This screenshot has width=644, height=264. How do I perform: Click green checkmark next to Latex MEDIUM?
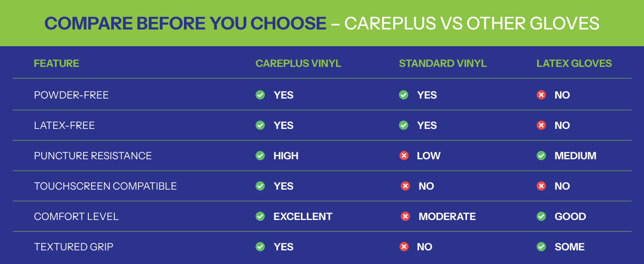pos(542,156)
